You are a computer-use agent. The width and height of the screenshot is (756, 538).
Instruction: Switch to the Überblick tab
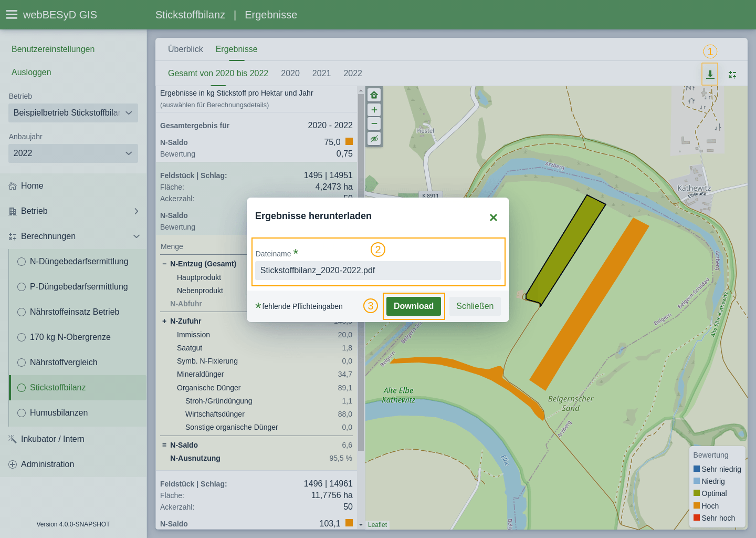coord(185,49)
